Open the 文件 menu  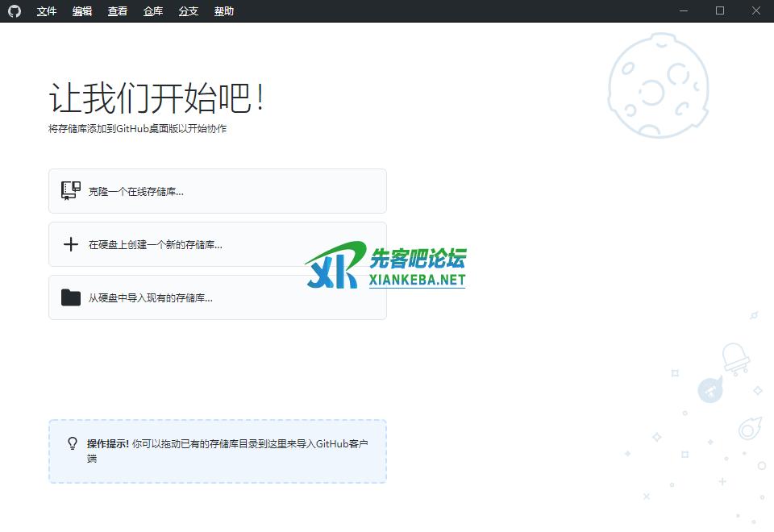click(47, 11)
